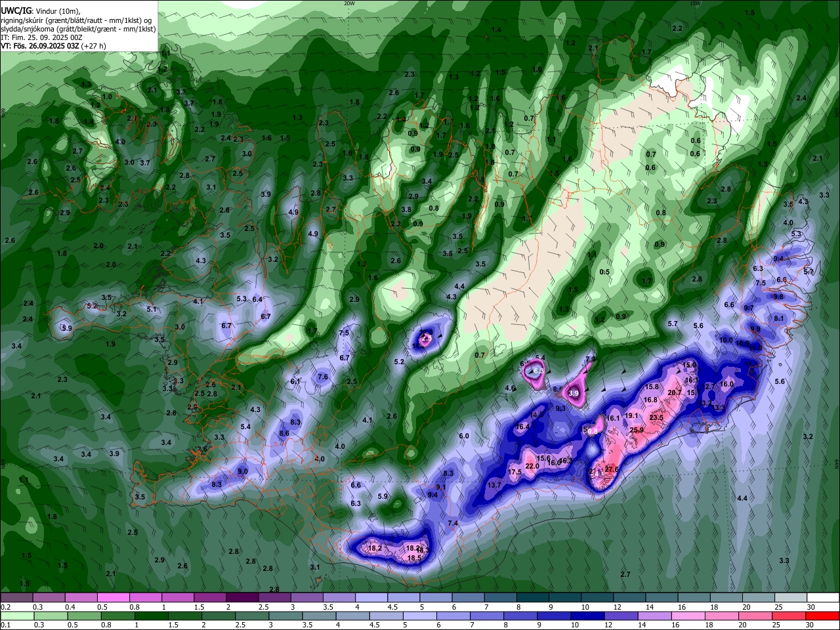The image size is (840, 630).
Task: Click the 9.0 map value
Action: 243,471
